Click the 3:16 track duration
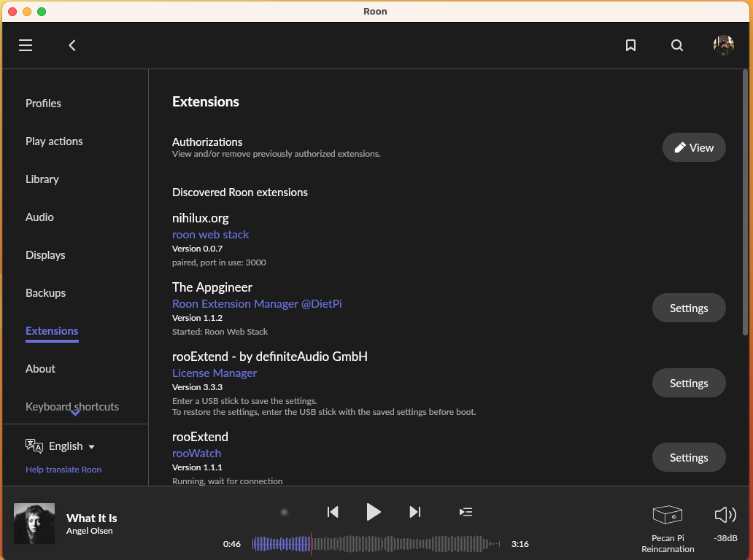 [x=520, y=544]
